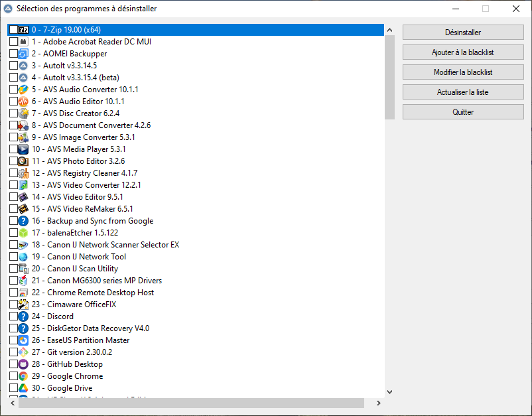Click the horizontal scrollbar thumb
The width and height of the screenshot is (532, 416).
pos(191,403)
